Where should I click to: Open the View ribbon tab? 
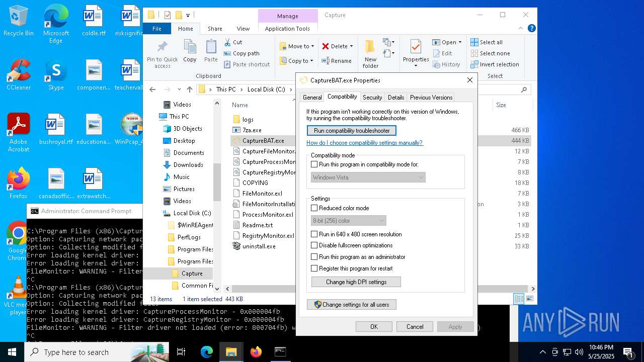[243, 29]
